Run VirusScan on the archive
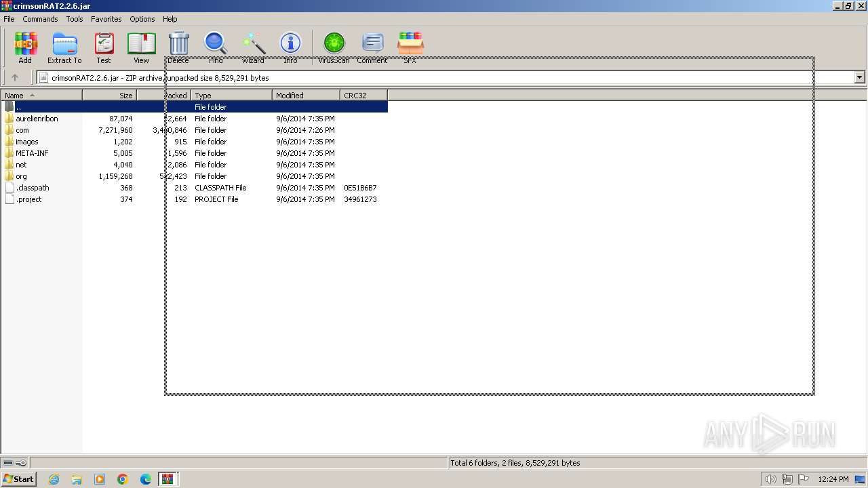Image resolution: width=868 pixels, height=488 pixels. 334,47
